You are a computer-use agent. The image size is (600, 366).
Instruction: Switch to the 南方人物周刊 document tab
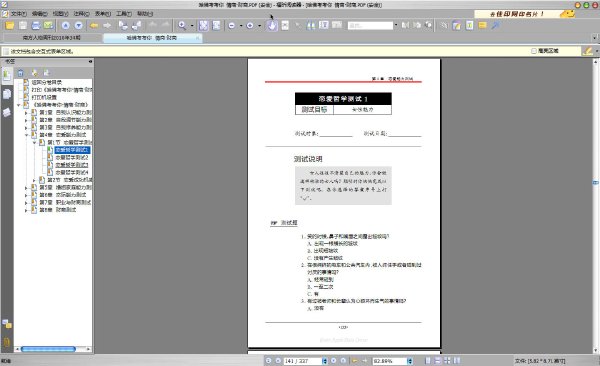(52, 38)
